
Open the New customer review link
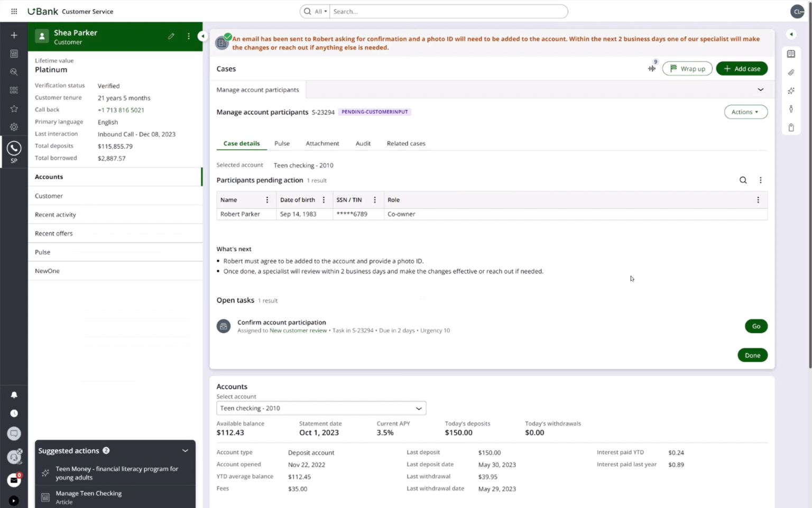(298, 330)
